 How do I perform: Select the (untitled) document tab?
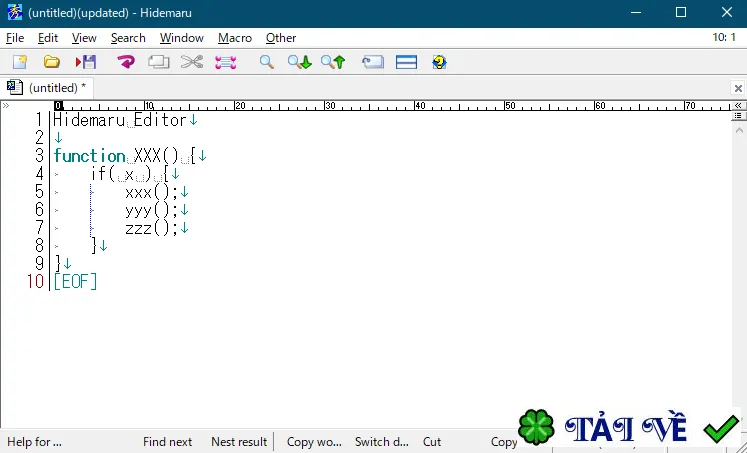pos(47,88)
